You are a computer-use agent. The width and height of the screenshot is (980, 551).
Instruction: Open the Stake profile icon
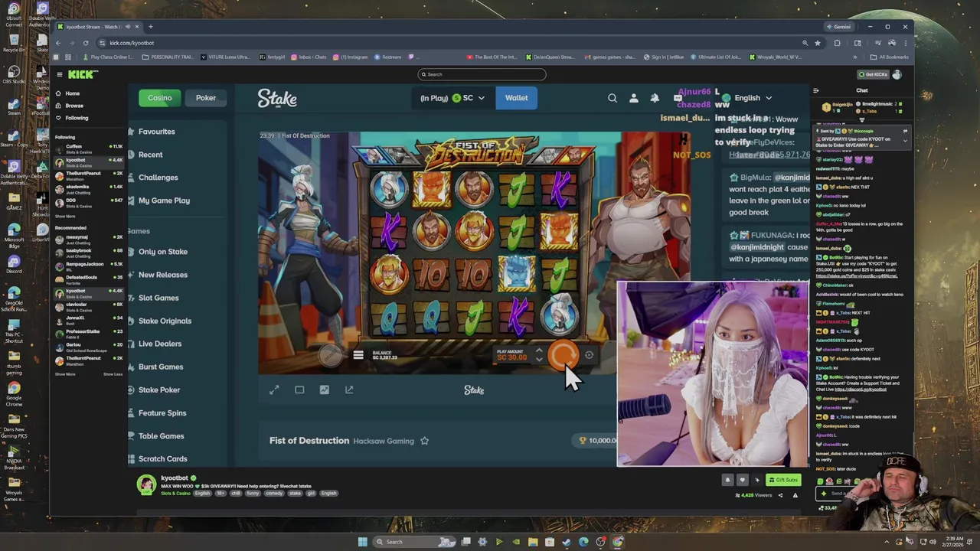coord(633,98)
